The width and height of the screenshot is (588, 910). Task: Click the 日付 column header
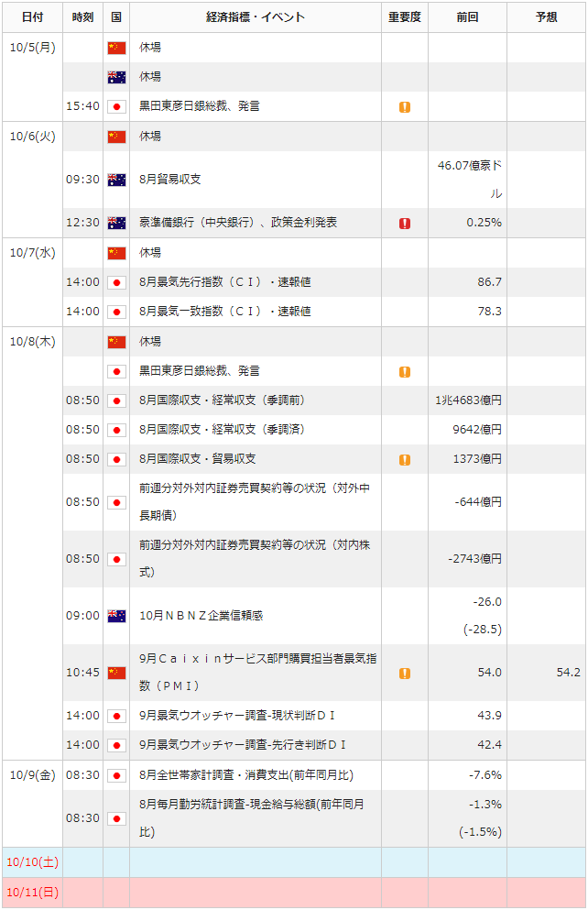click(32, 17)
